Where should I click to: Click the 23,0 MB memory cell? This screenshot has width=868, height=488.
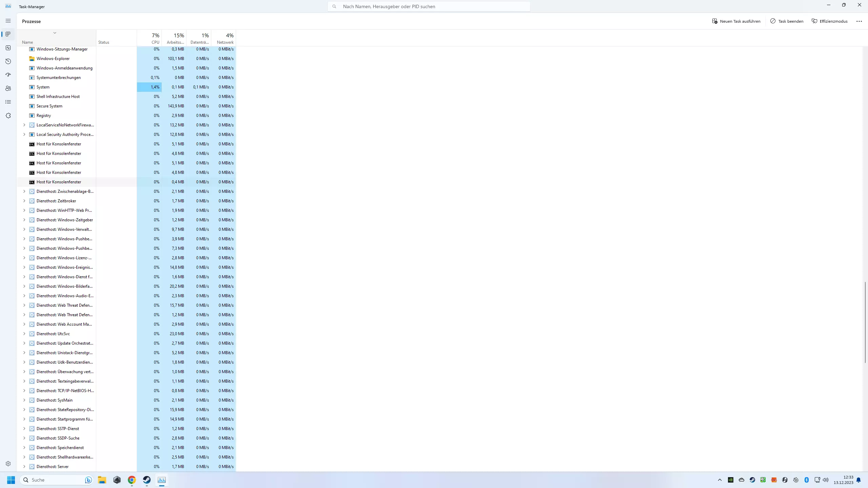click(174, 334)
